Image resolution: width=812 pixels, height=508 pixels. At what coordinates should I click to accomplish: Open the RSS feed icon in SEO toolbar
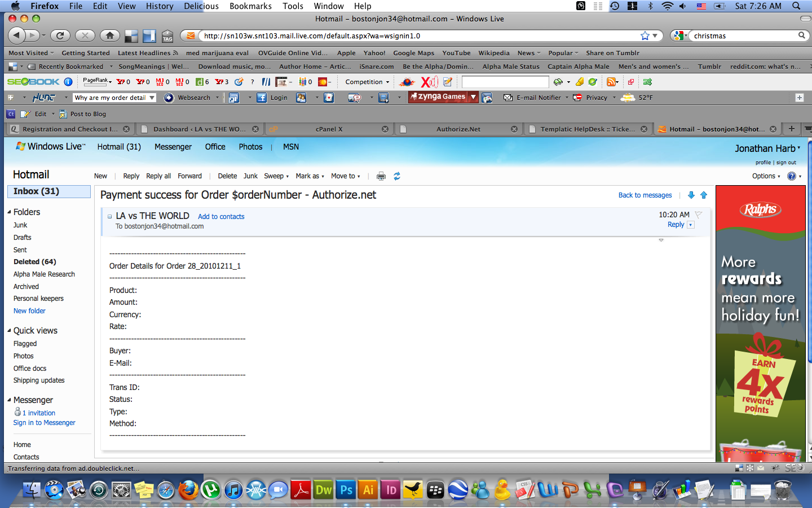tap(611, 82)
